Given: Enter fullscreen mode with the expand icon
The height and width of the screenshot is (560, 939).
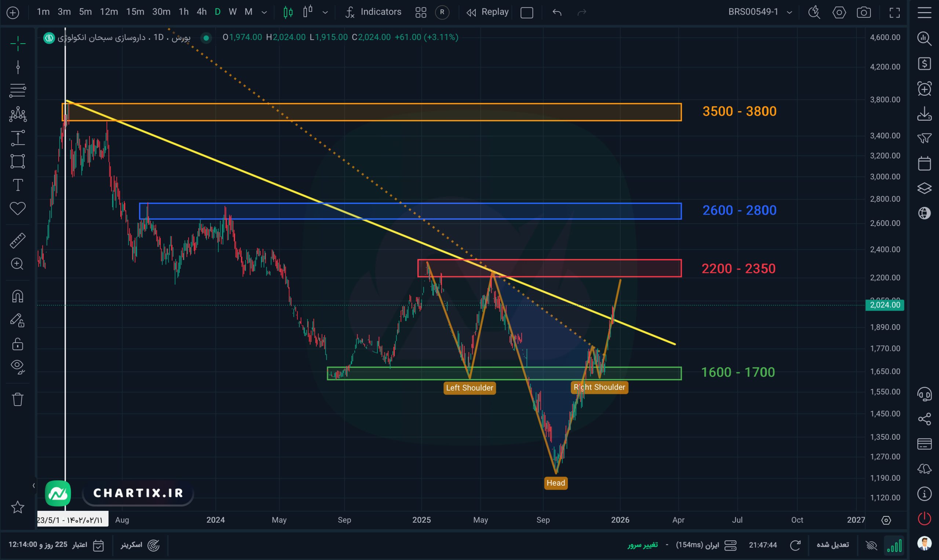Looking at the screenshot, I should 895,12.
